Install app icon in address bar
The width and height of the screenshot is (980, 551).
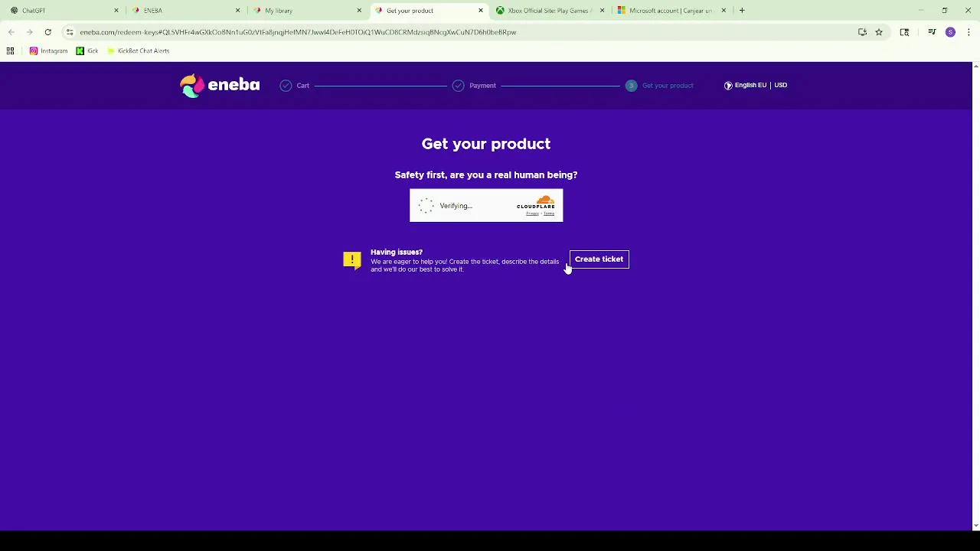tap(862, 32)
